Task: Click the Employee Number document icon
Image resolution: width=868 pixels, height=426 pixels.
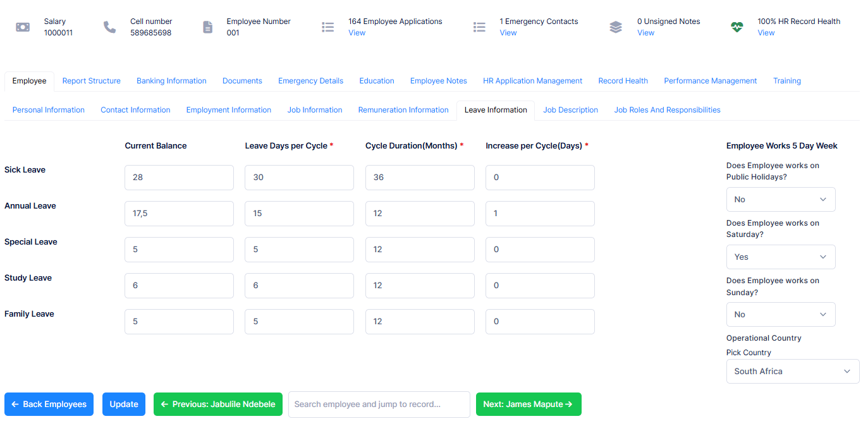Action: (x=207, y=27)
